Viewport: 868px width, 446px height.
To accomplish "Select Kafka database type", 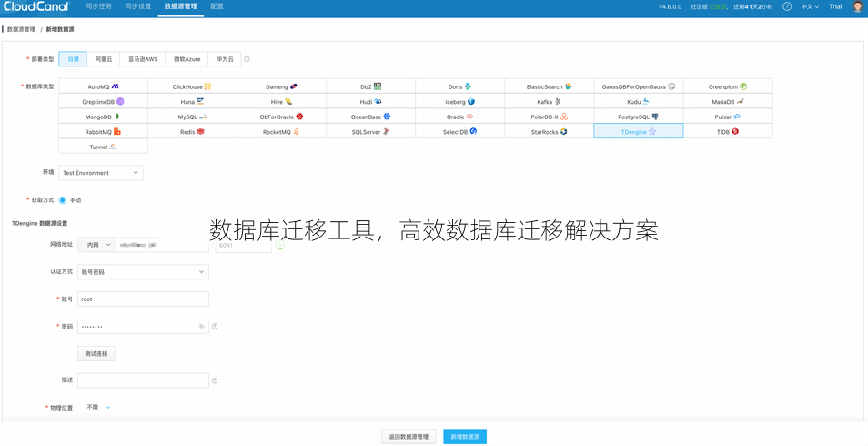I will click(x=550, y=101).
